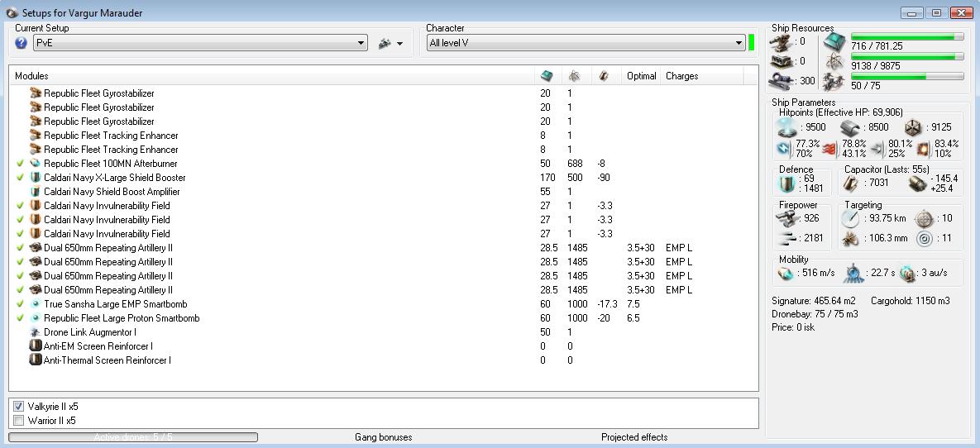The image size is (980, 448).
Task: Click the CPU usage progress bar
Action: pyautogui.click(x=907, y=37)
